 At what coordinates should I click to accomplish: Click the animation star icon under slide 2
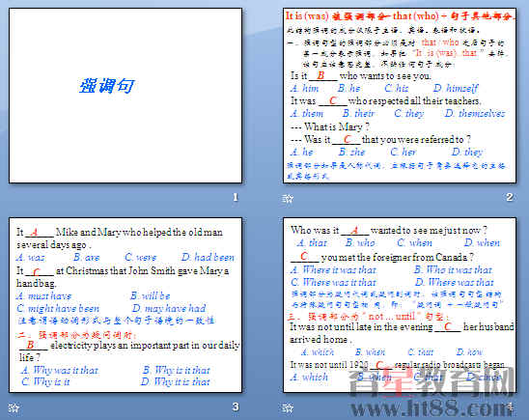288,198
